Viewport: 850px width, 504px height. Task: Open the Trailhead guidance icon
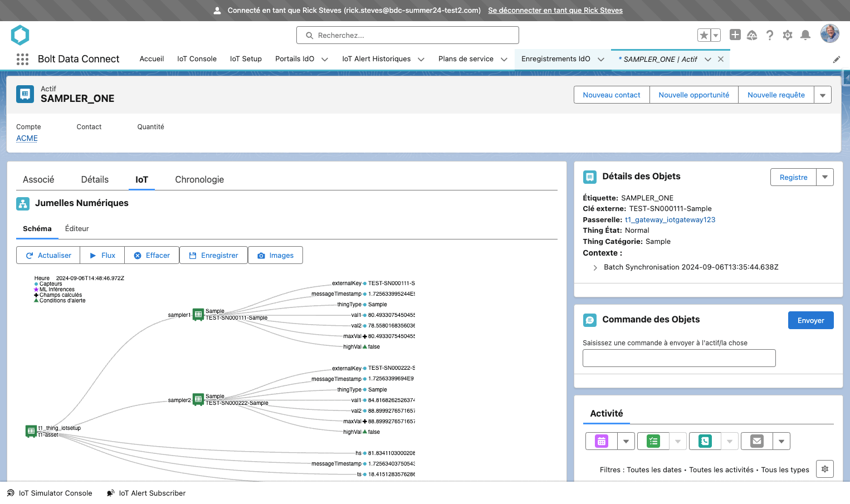[x=752, y=35]
